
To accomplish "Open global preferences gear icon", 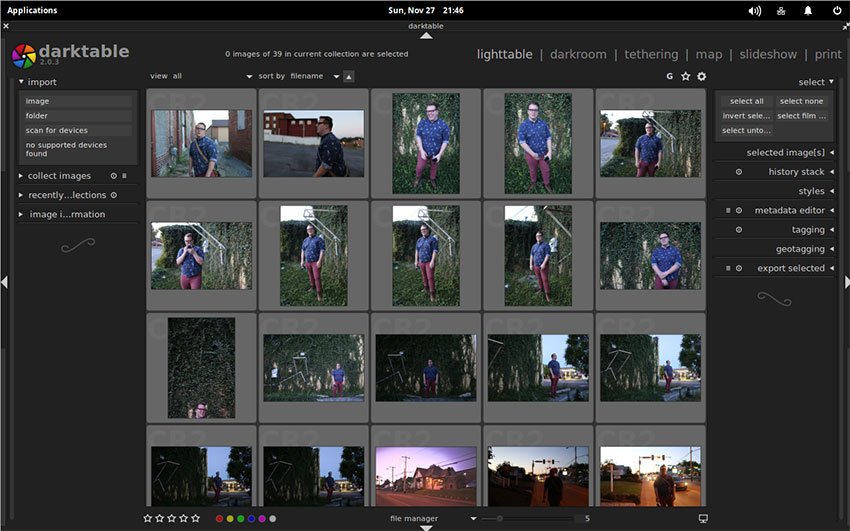I will click(701, 76).
